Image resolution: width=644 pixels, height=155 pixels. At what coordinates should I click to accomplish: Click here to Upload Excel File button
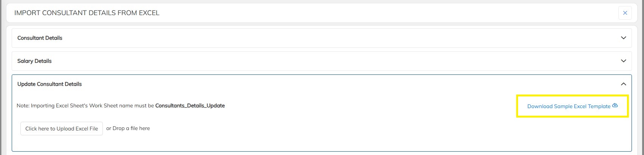62,129
